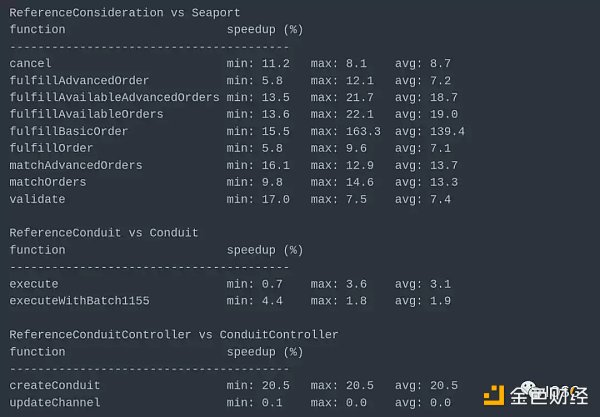
Task: Click the 'createConduit' function name
Action: 55,385
